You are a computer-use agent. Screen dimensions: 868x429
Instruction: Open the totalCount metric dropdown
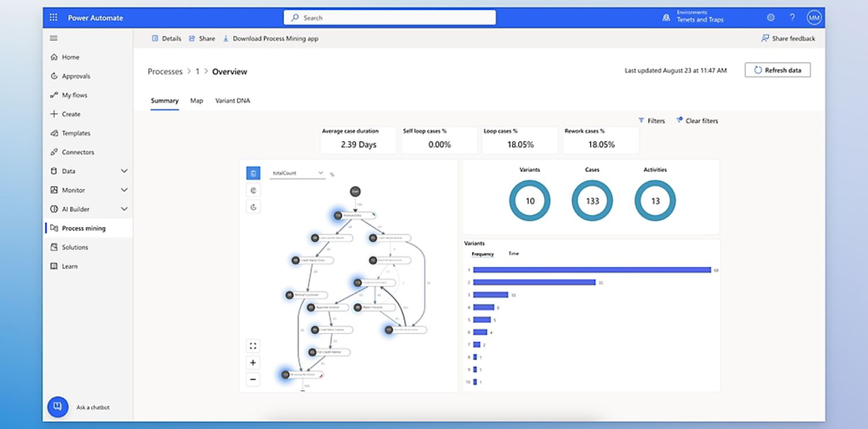point(298,173)
